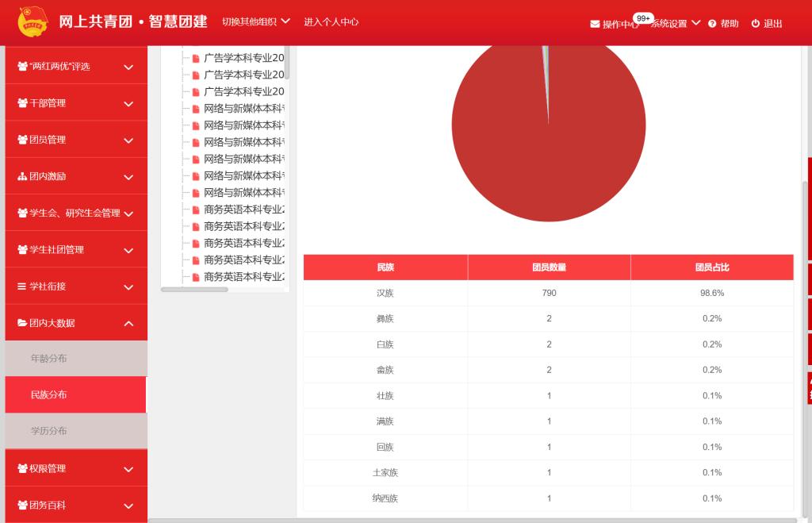Click the users icon beside 权限管理
This screenshot has width=812, height=523.
click(22, 469)
